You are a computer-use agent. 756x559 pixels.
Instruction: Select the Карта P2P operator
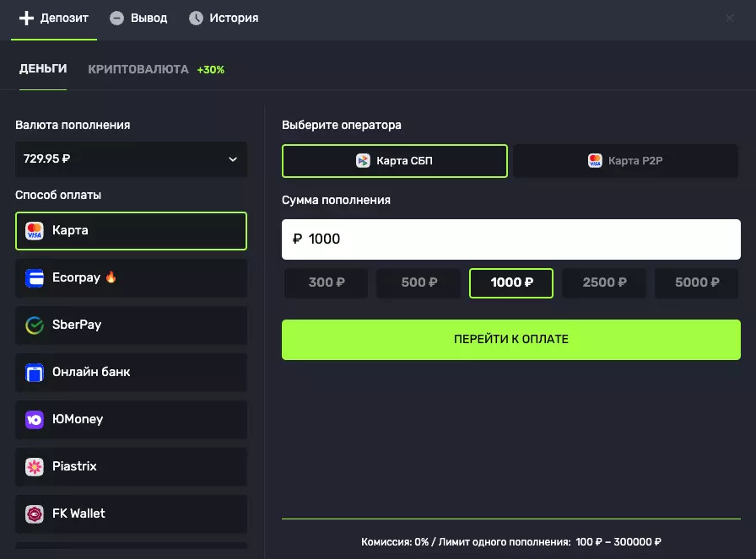625,161
